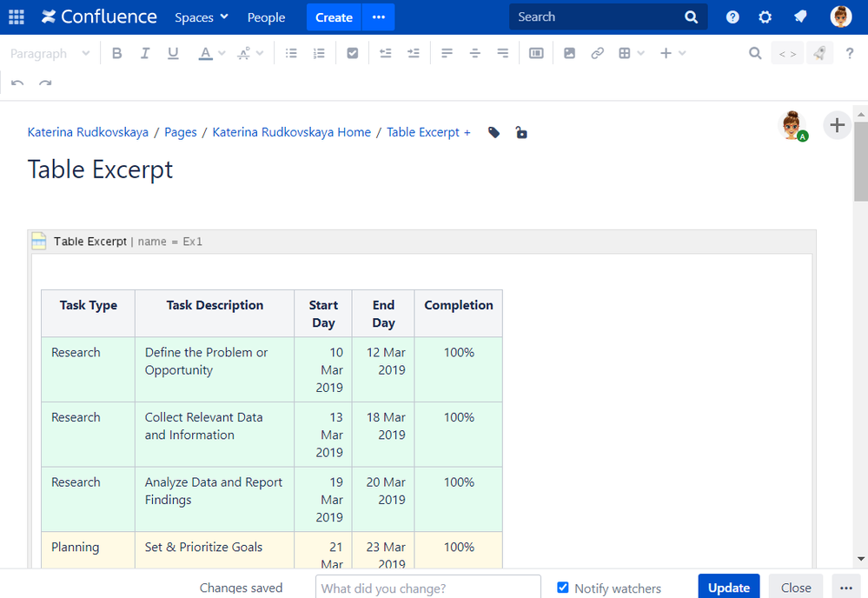Click the undo arrow

[x=17, y=83]
